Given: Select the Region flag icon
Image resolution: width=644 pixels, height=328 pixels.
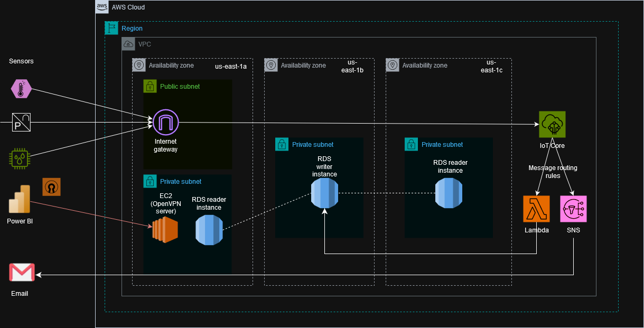Looking at the screenshot, I should click(111, 28).
